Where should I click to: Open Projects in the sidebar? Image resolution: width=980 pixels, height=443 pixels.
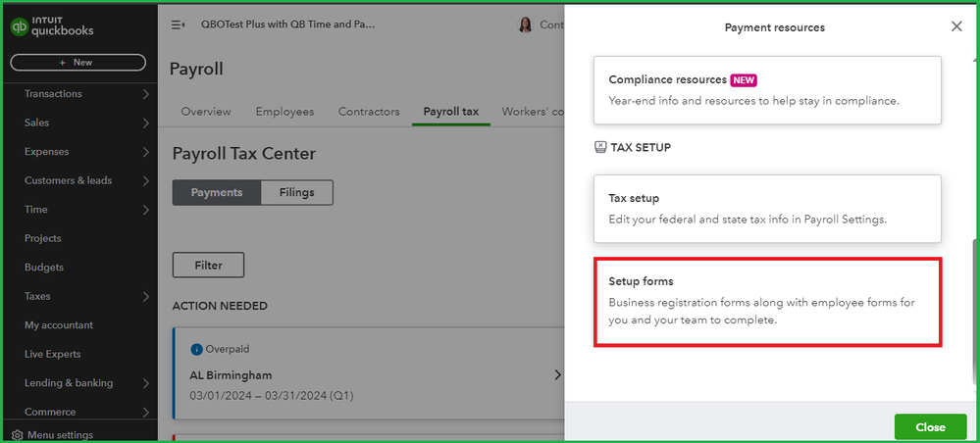[43, 238]
